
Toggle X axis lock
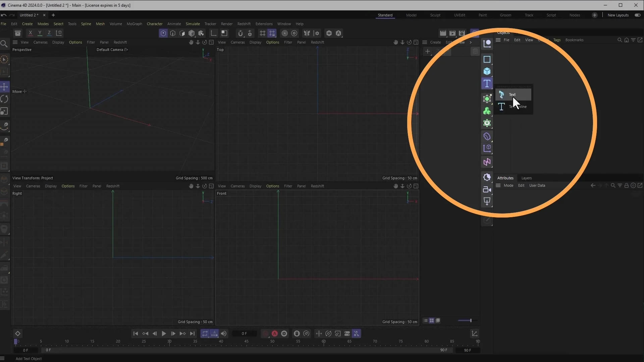(x=30, y=33)
